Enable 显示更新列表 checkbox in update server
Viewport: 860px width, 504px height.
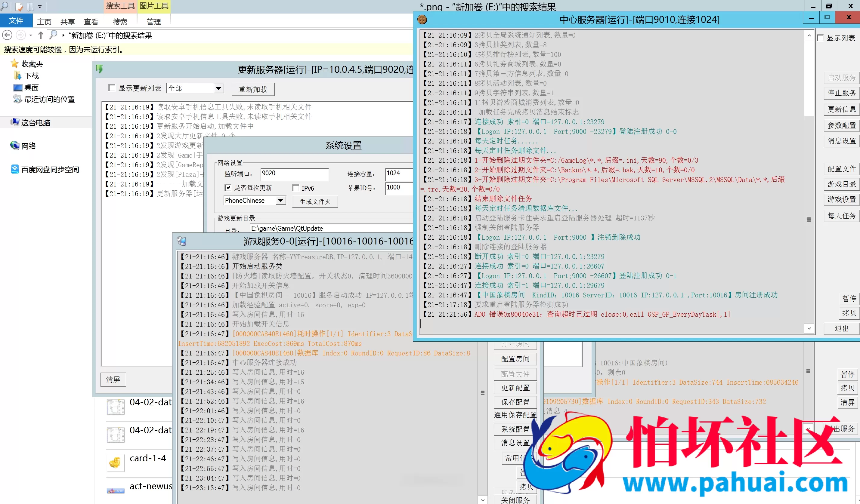(x=112, y=88)
